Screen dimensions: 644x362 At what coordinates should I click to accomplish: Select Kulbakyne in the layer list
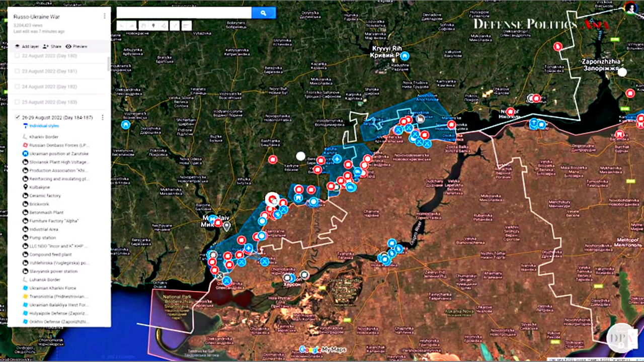point(40,187)
